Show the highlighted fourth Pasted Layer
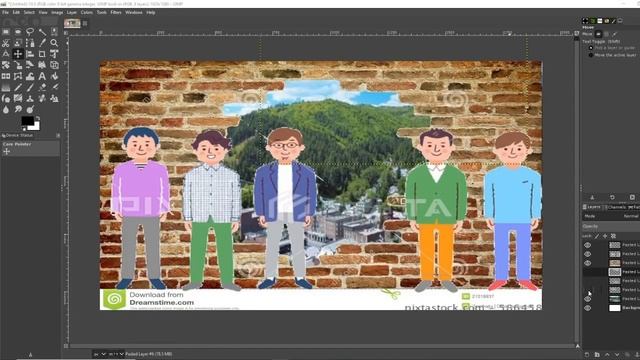This screenshot has height=360, width=640. [x=587, y=272]
